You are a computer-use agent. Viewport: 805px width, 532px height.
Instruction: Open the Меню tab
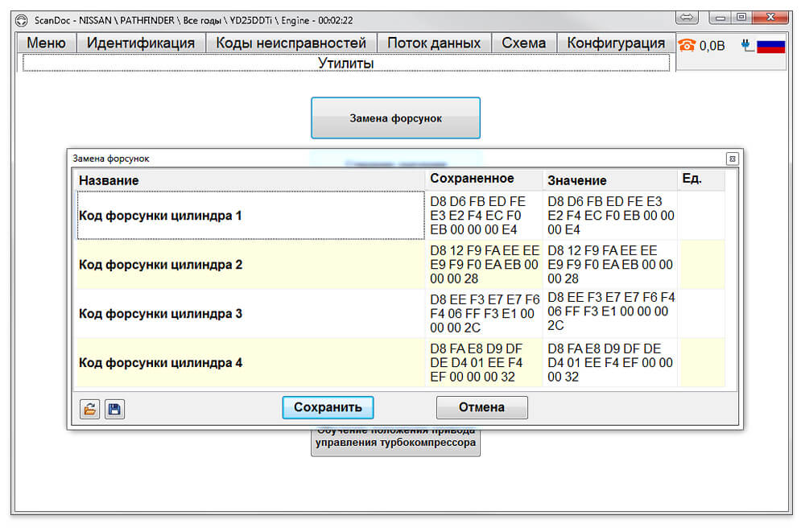[x=46, y=43]
